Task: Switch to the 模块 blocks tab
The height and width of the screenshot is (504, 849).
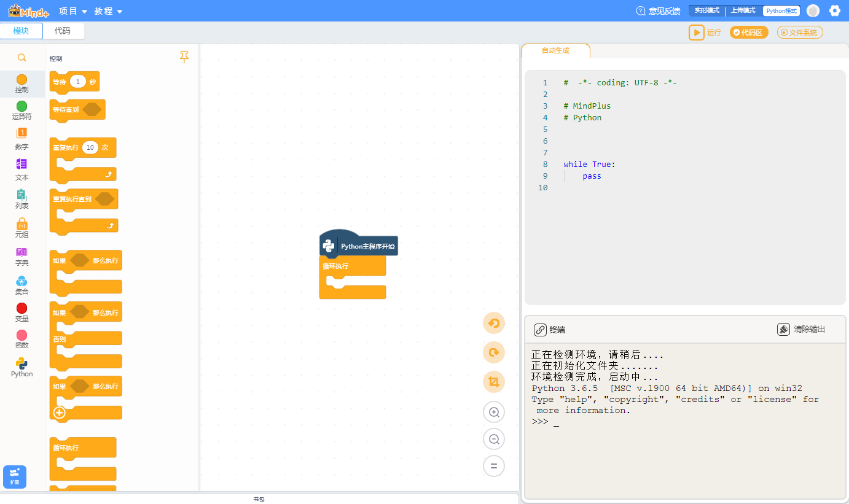Action: (22, 31)
